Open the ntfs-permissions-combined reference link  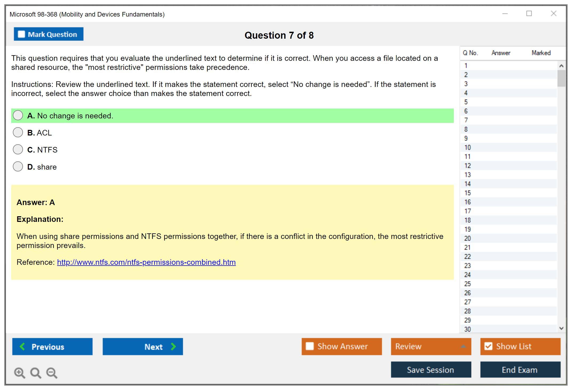click(x=146, y=262)
